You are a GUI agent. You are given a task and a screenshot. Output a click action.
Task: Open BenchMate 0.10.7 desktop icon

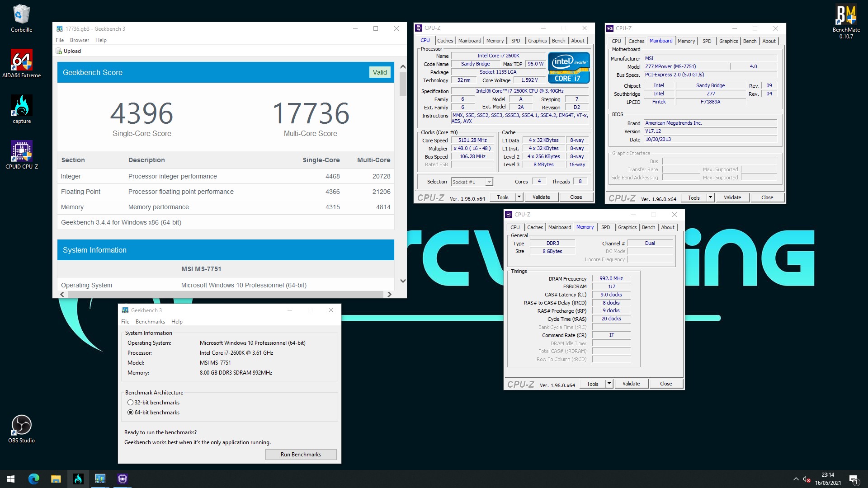[x=846, y=21]
